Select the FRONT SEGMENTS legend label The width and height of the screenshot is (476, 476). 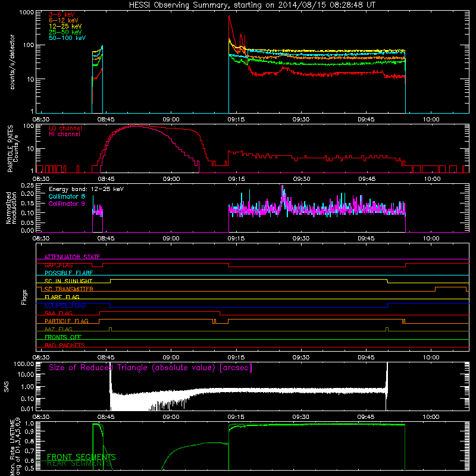click(82, 457)
